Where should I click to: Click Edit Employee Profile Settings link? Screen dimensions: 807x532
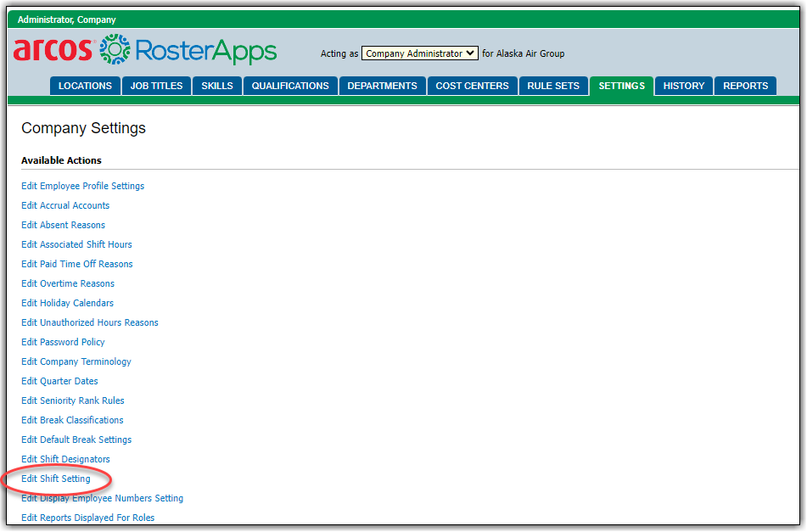82,186
